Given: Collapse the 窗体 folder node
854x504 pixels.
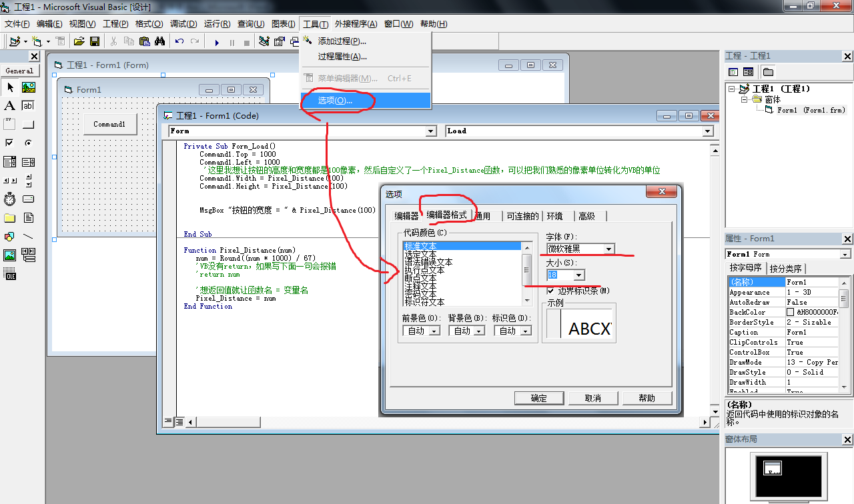Looking at the screenshot, I should point(744,99).
